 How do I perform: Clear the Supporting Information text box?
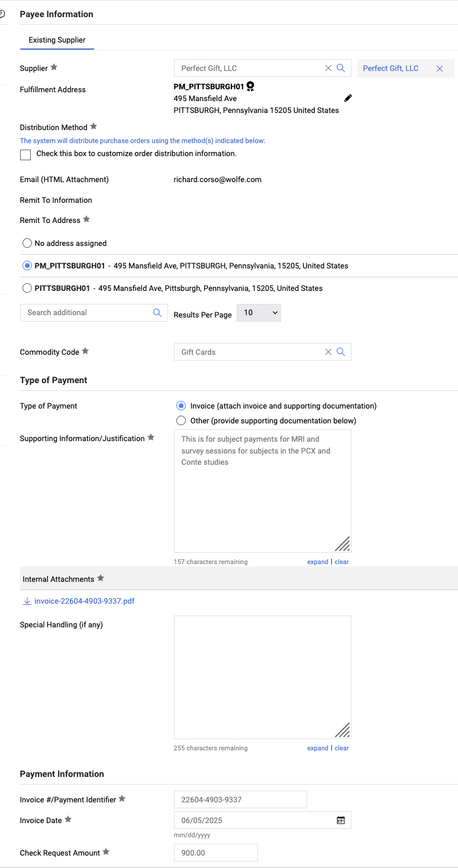pos(341,562)
